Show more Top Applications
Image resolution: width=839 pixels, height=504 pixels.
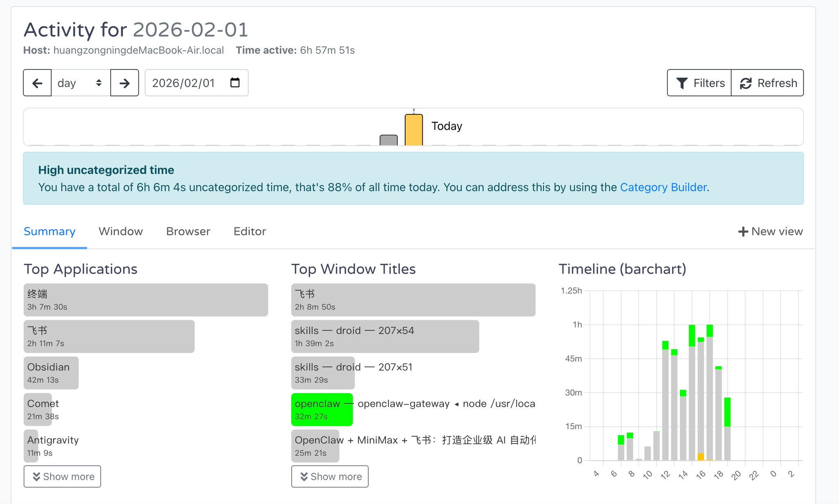(62, 477)
